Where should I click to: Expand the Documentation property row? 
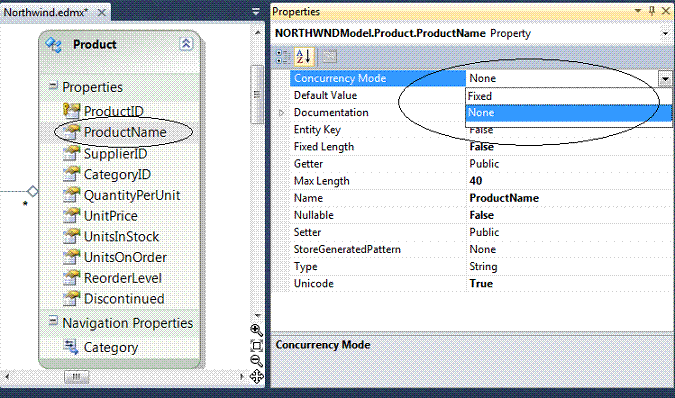tap(281, 113)
